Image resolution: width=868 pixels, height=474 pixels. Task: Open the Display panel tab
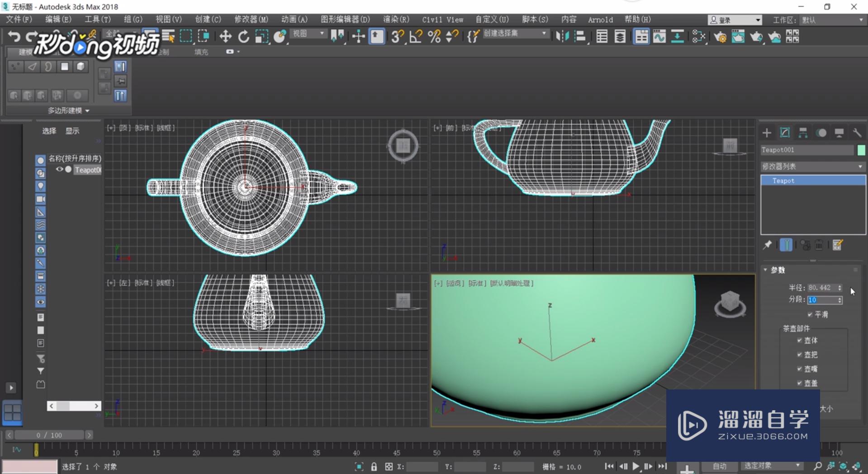click(x=839, y=133)
